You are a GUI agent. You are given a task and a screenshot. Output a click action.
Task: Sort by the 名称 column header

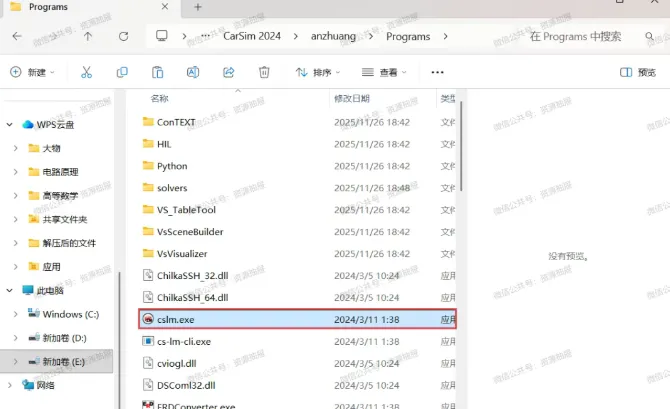click(x=159, y=99)
